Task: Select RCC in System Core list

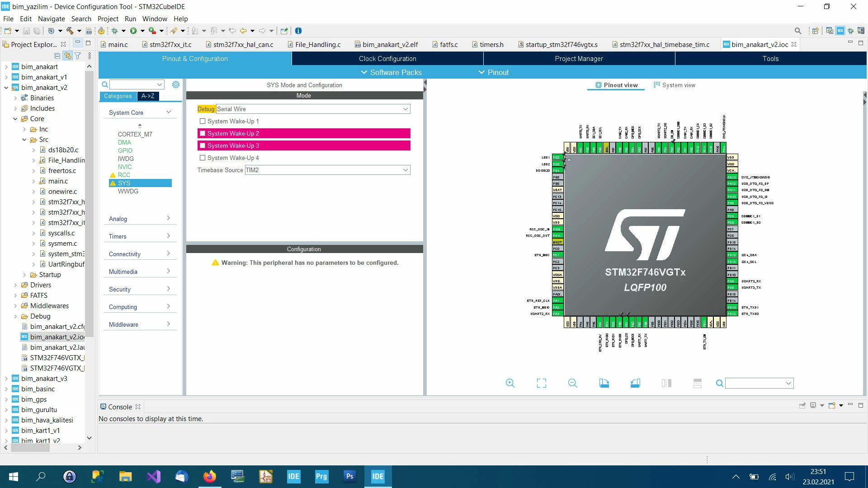Action: pos(124,175)
